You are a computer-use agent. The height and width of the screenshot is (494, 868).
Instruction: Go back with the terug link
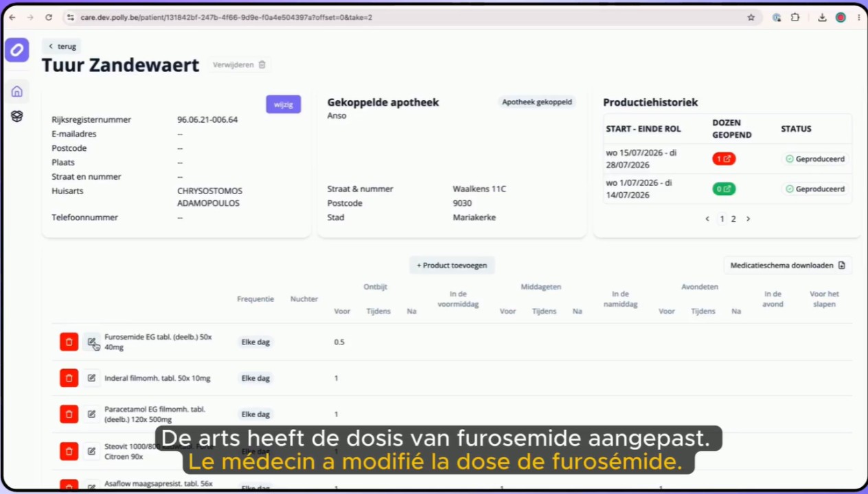(62, 46)
